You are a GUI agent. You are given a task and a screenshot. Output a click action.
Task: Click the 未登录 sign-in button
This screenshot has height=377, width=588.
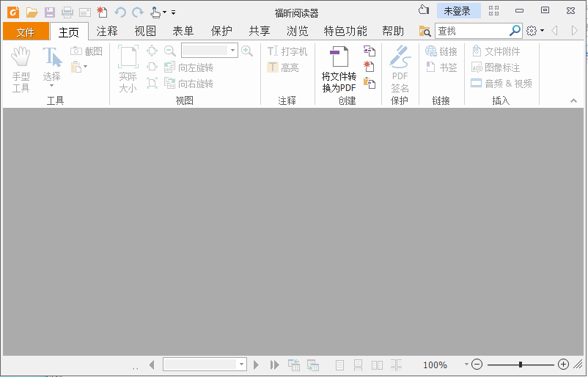(459, 11)
